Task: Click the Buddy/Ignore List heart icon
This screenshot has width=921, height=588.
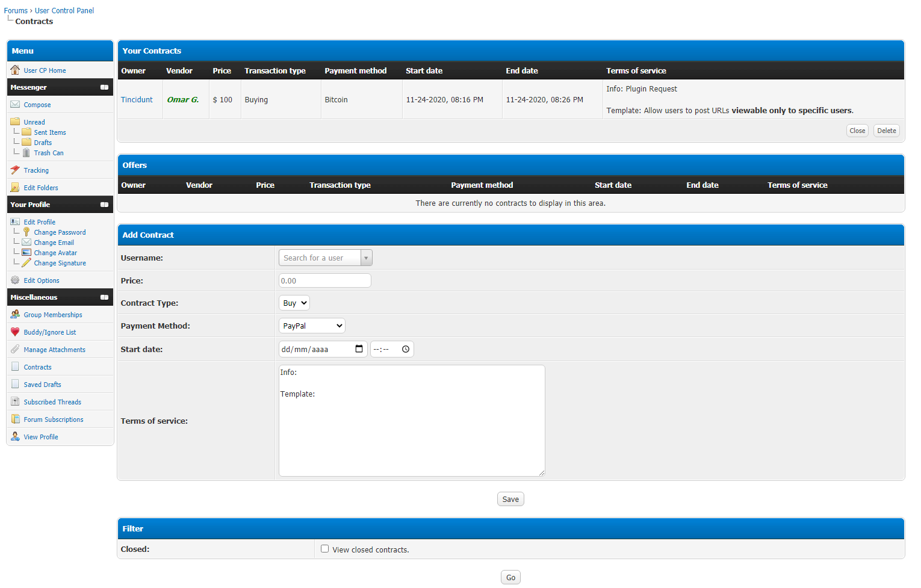Action: pyautogui.click(x=15, y=332)
